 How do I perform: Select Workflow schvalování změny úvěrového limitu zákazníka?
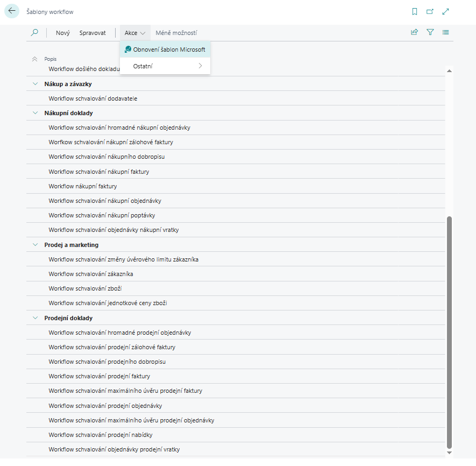(236, 259)
